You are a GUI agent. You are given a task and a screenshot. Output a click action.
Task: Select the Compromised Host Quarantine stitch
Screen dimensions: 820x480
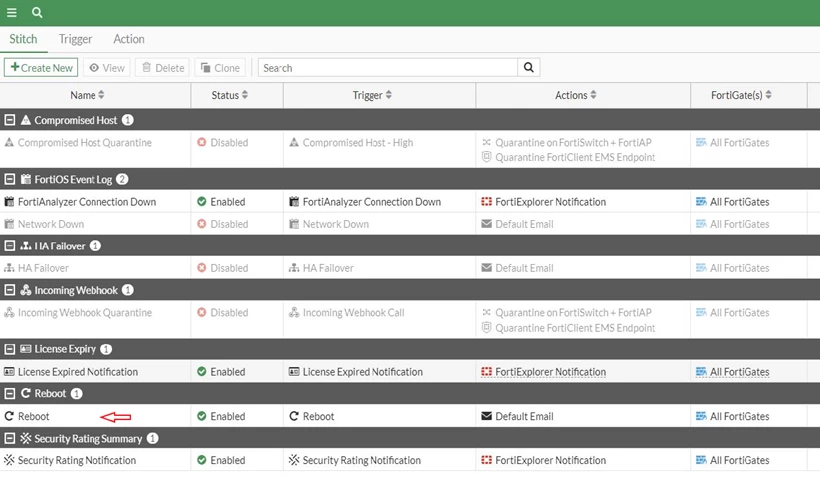pos(85,142)
